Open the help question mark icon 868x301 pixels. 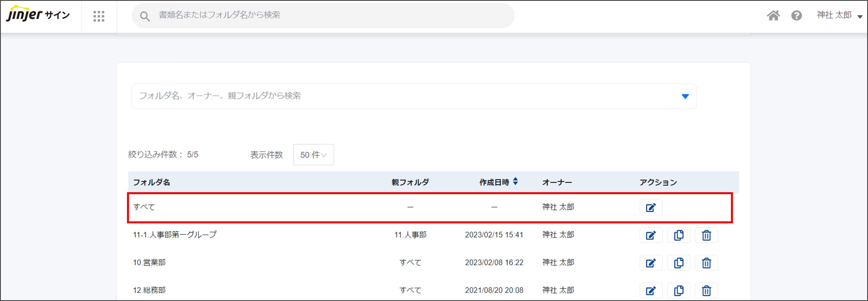(797, 16)
